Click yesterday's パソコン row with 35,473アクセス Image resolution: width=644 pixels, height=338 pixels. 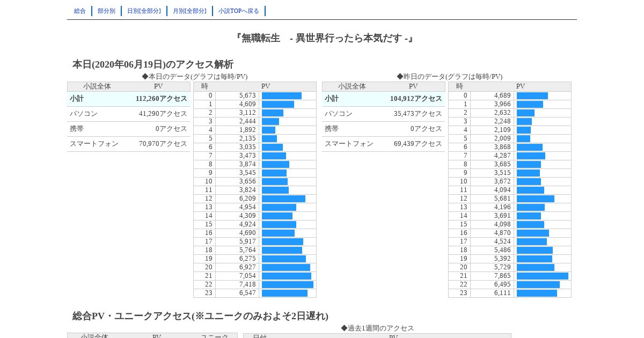pos(384,114)
